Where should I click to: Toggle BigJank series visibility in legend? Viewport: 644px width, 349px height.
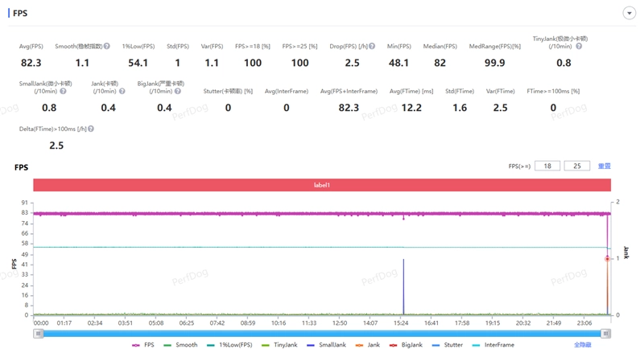[x=406, y=345]
